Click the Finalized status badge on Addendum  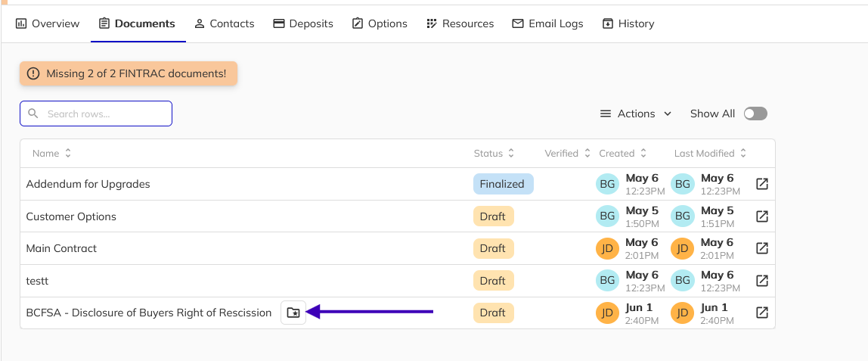point(504,184)
